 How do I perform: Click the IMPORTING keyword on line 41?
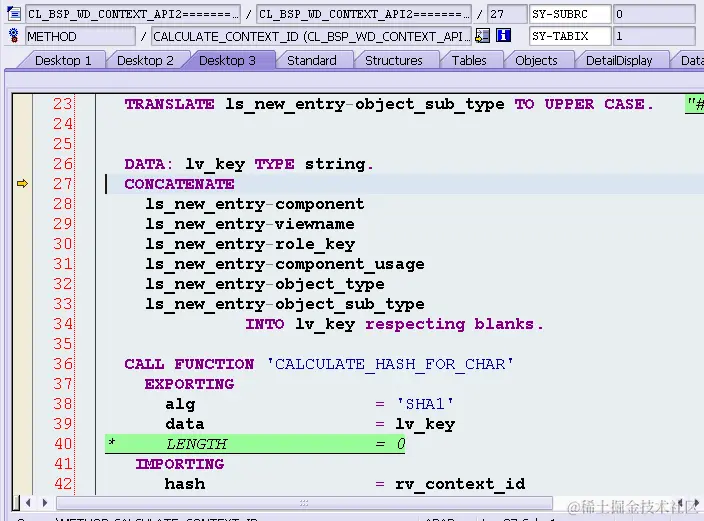tap(180, 464)
